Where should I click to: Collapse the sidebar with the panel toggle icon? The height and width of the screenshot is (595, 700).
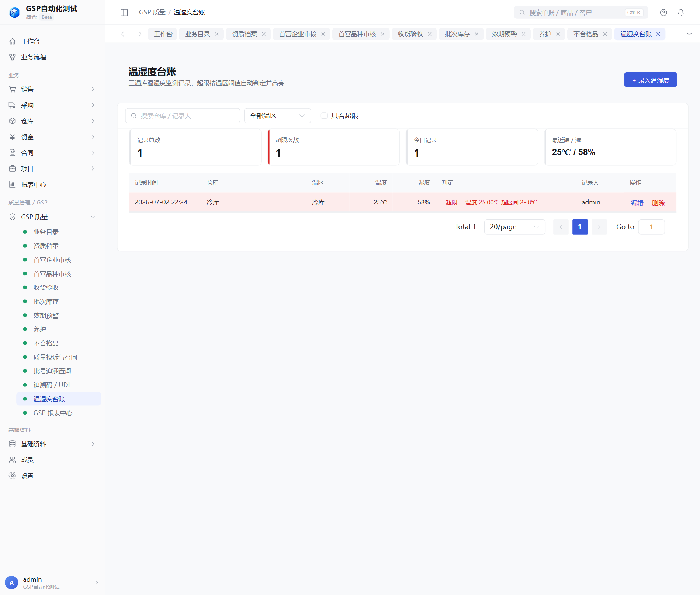124,13
